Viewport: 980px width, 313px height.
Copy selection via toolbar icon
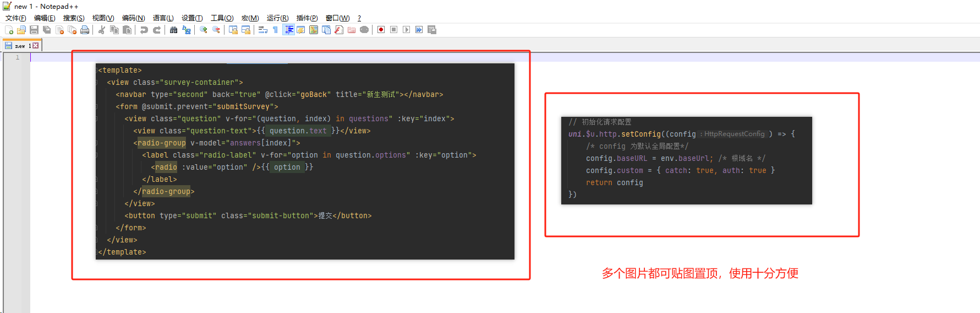[x=114, y=30]
